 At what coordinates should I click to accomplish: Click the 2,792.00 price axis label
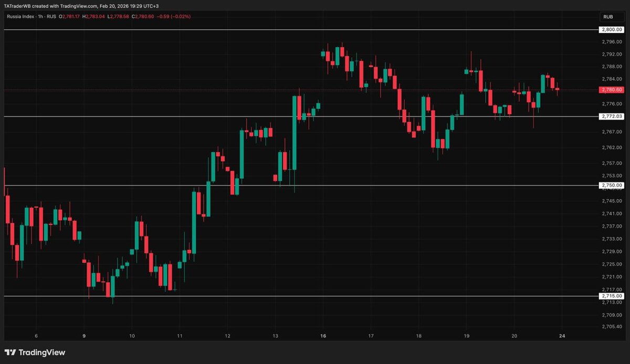[x=612, y=54]
